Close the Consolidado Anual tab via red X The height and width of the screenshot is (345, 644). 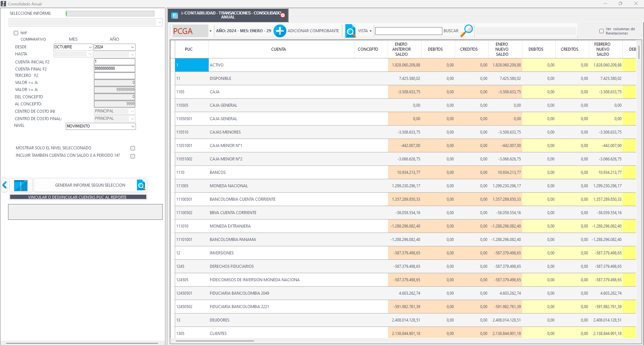(283, 15)
